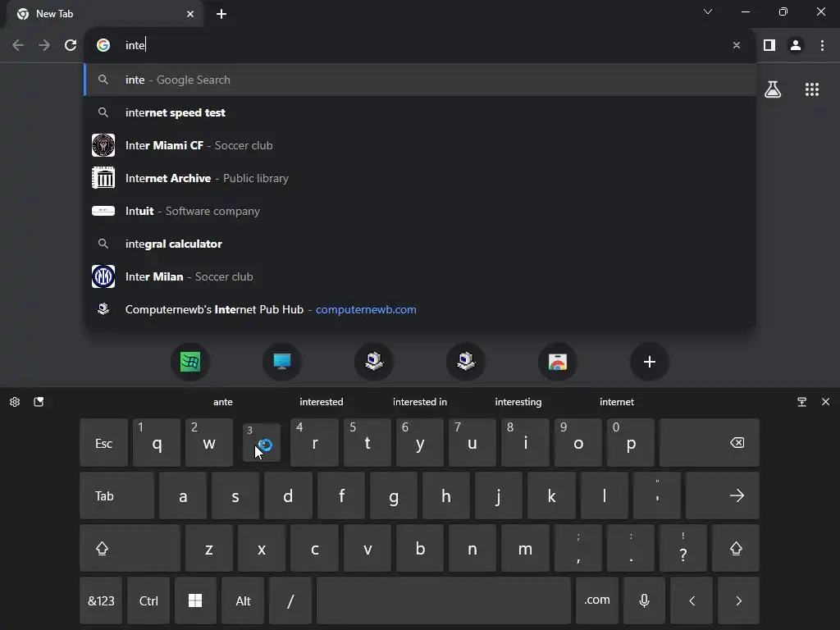Image resolution: width=840 pixels, height=630 pixels.
Task: Pick the 'interested in' word suggestion
Action: coord(420,402)
